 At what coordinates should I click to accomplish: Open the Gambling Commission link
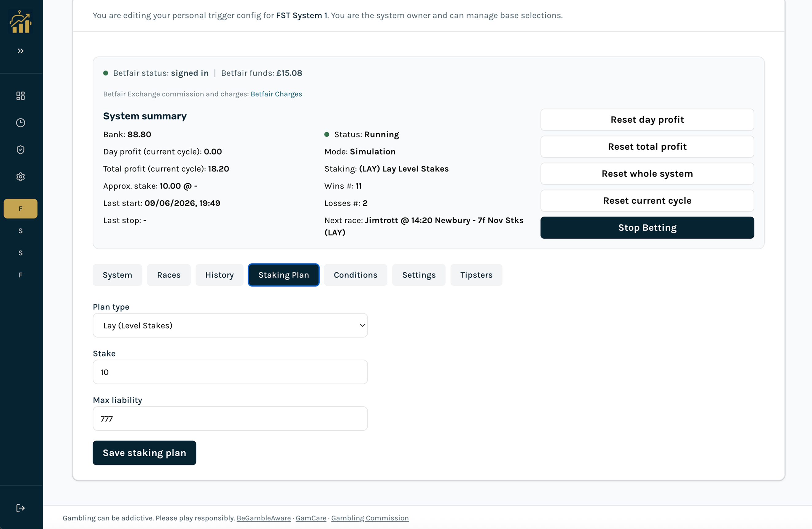370,518
